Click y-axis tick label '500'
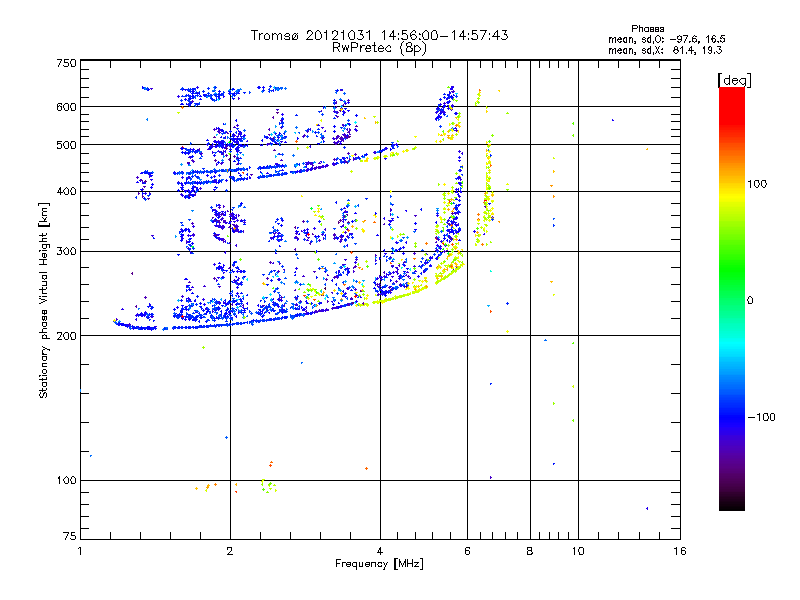The image size is (800, 600). (66, 145)
